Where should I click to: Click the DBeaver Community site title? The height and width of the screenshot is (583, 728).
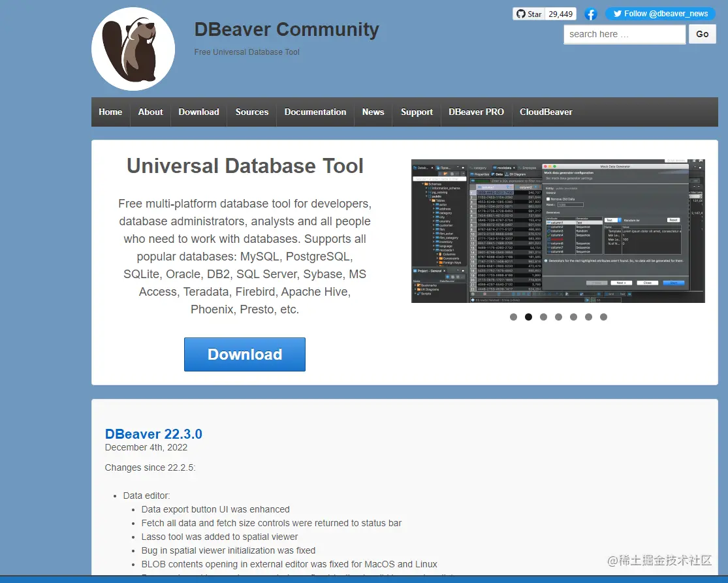point(287,30)
